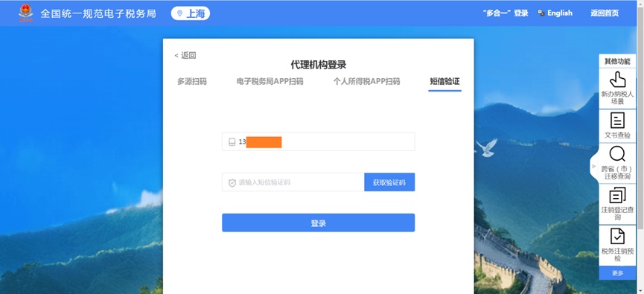Click the 更多 button in side panel
The image size is (644, 294).
coord(617,273)
